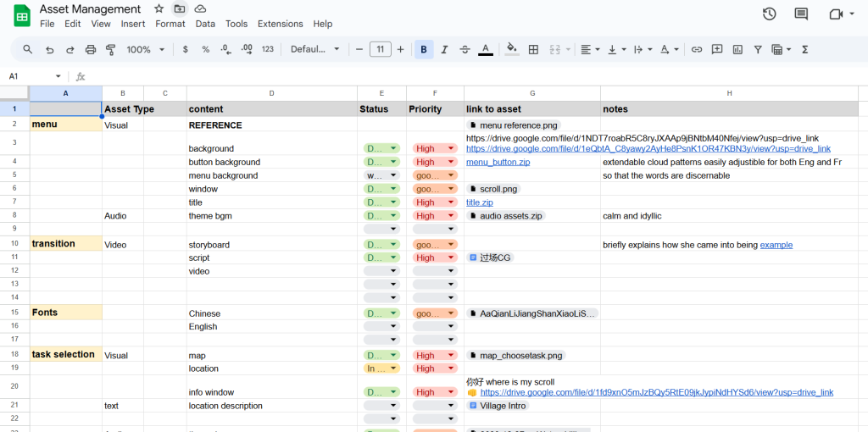The height and width of the screenshot is (432, 868).
Task: Click the insert link icon
Action: point(697,50)
